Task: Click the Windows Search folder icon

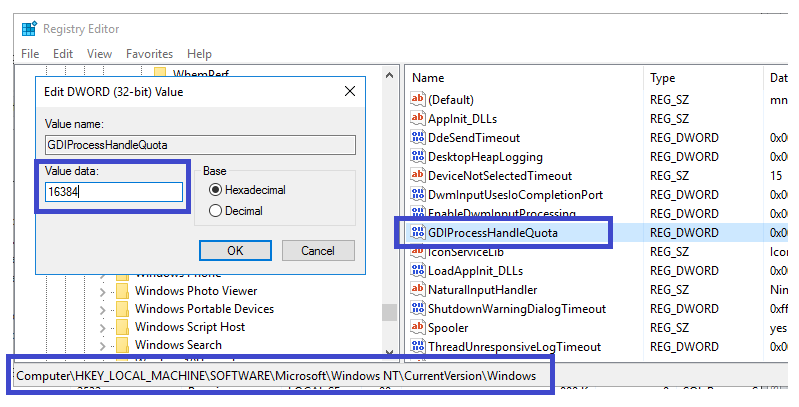Action: click(x=122, y=345)
